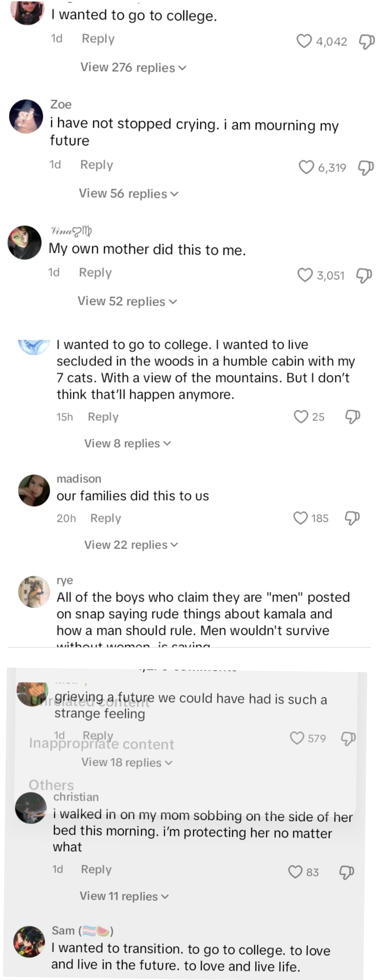Dislike Zoe's mourning my future comment
This screenshot has height=980, width=380.
365,167
